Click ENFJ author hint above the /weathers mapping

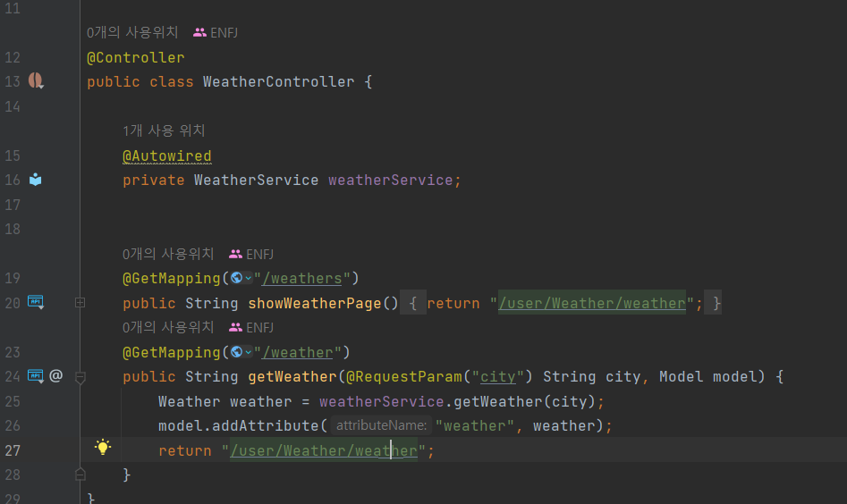coord(251,254)
